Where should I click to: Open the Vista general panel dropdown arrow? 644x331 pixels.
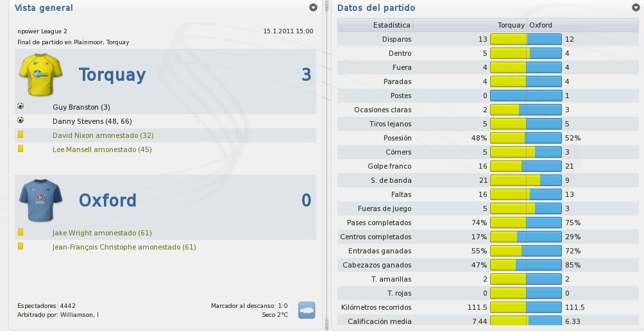314,8
